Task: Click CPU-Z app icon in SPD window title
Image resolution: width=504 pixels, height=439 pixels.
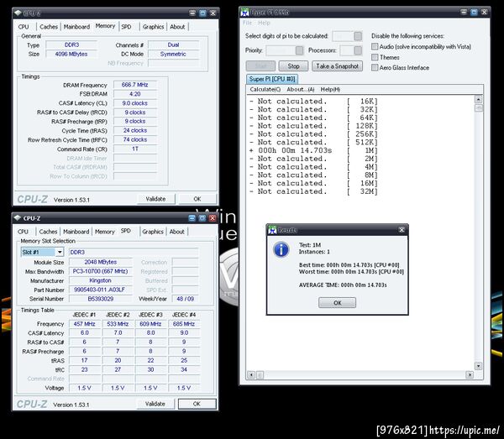Action: [x=18, y=218]
